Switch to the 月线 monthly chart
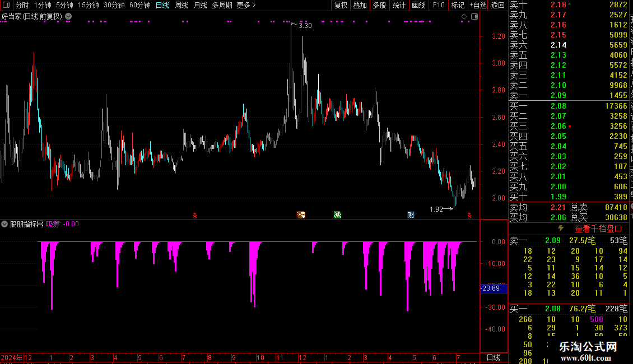 [x=200, y=5]
